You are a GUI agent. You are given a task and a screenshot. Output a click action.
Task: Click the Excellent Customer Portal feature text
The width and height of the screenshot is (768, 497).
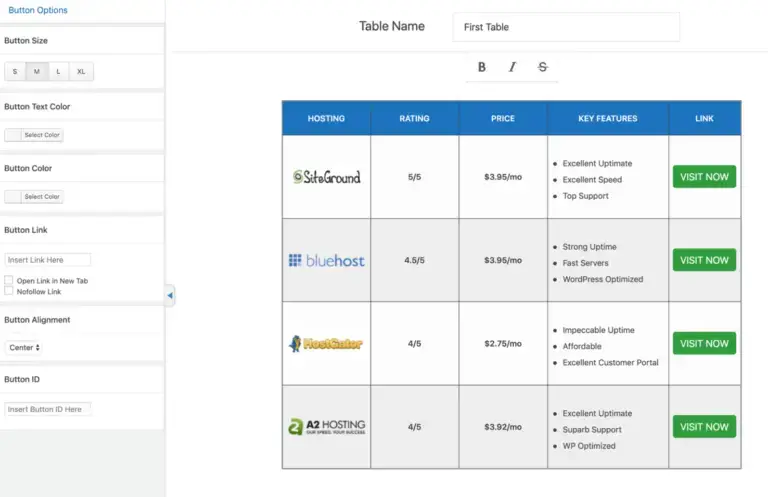tap(610, 362)
